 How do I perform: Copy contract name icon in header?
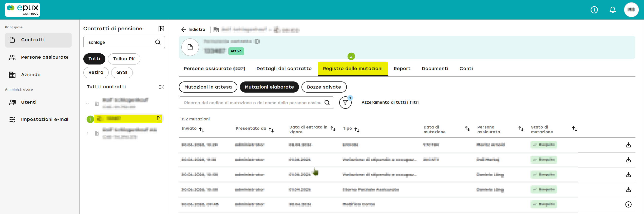pyautogui.click(x=257, y=41)
